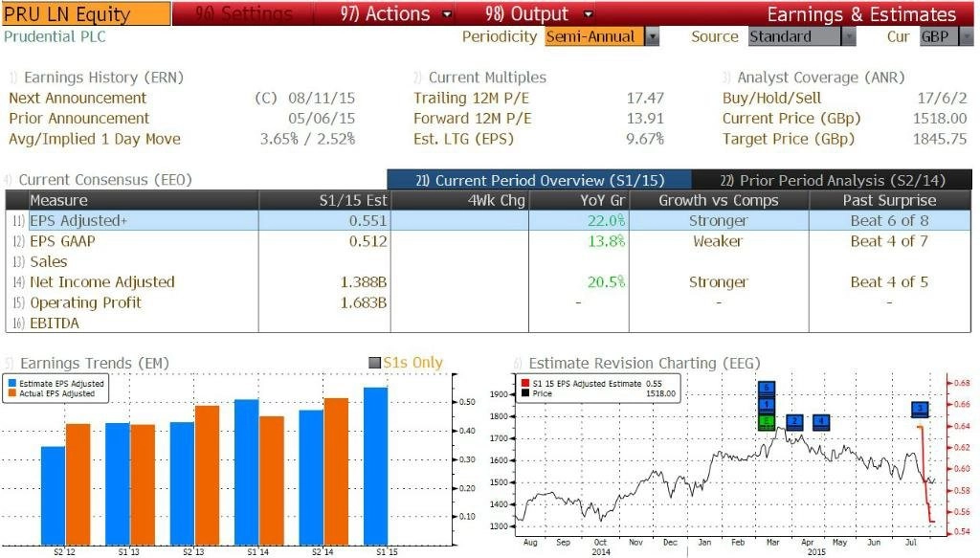Click the blue event marker numbered 6
Screen dimensions: 980x558
(767, 388)
